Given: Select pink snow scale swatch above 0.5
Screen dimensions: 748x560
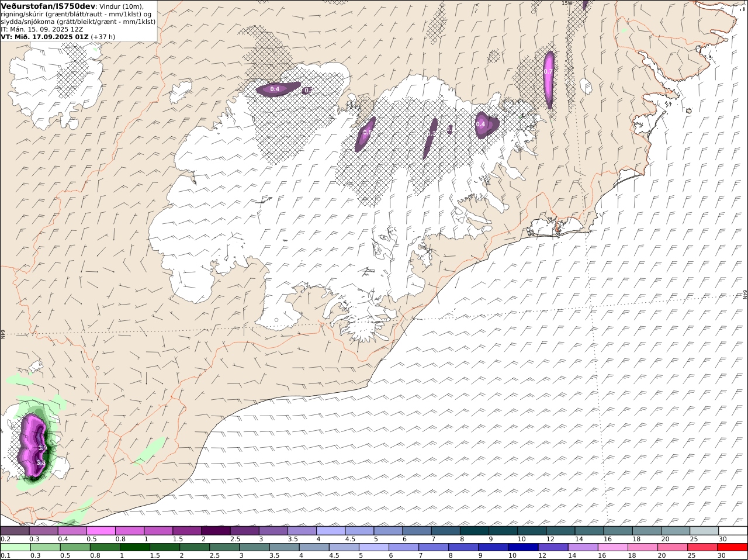Looking at the screenshot, I should (x=101, y=531).
